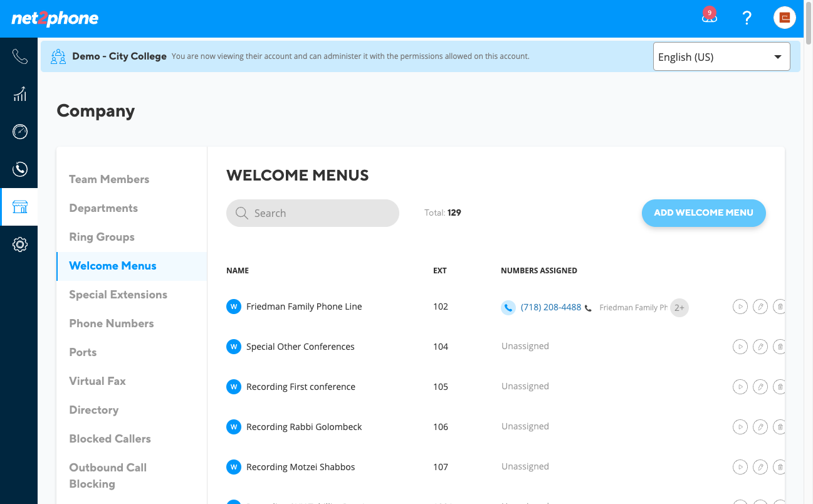Play the Special Other Conferences menu
The height and width of the screenshot is (504, 813).
tap(740, 347)
